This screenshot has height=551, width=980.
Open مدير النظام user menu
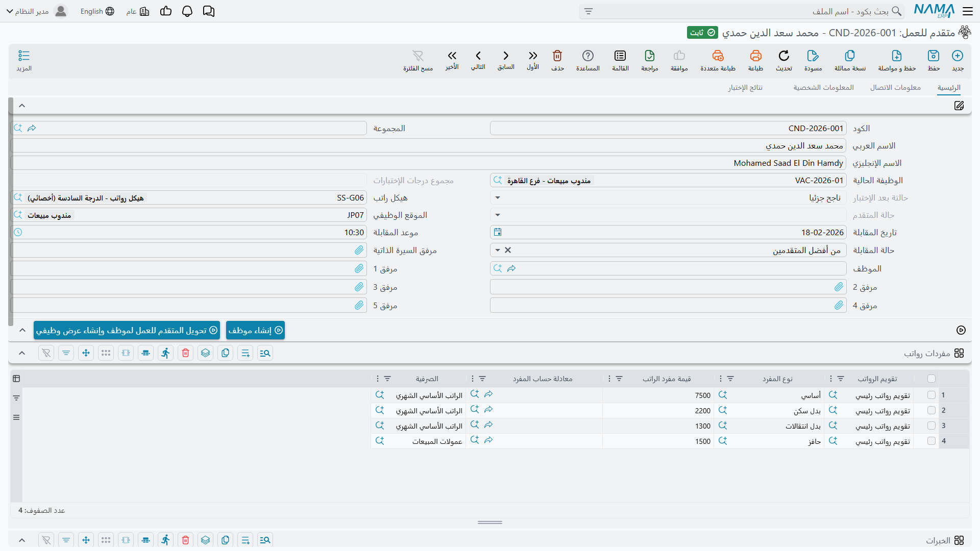[x=37, y=11]
